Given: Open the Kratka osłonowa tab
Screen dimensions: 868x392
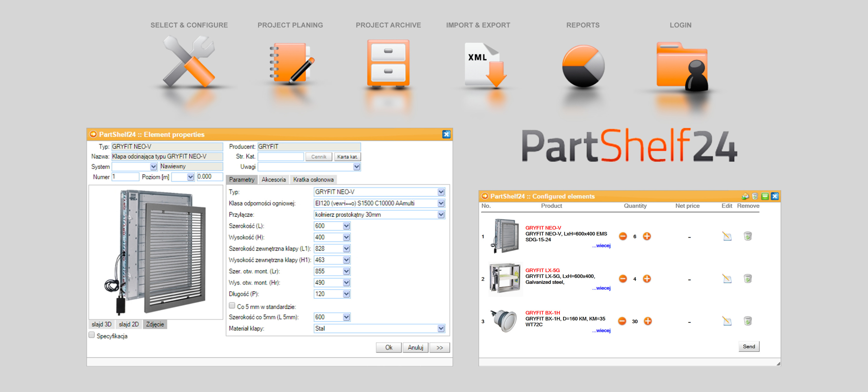Looking at the screenshot, I should [313, 180].
